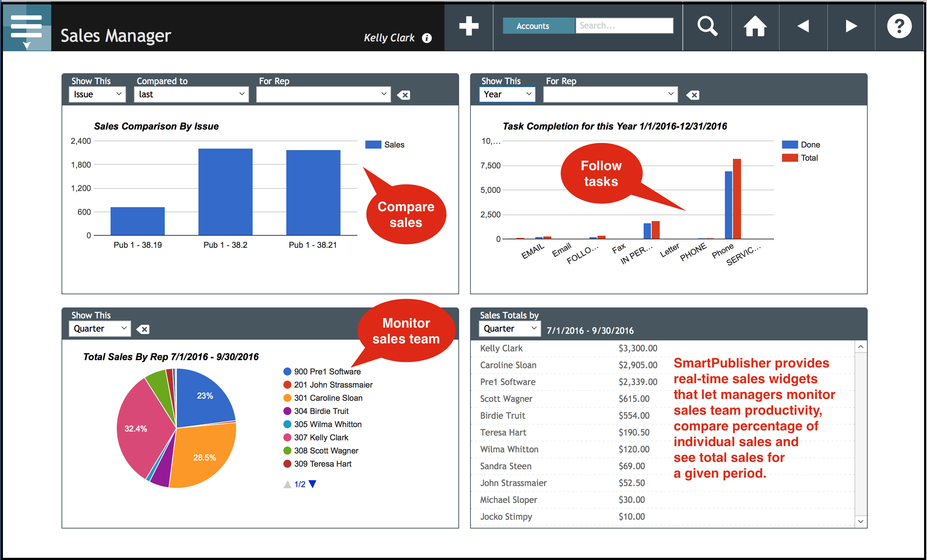
Task: Open the Compared to 'last' dropdown
Action: pyautogui.click(x=191, y=94)
